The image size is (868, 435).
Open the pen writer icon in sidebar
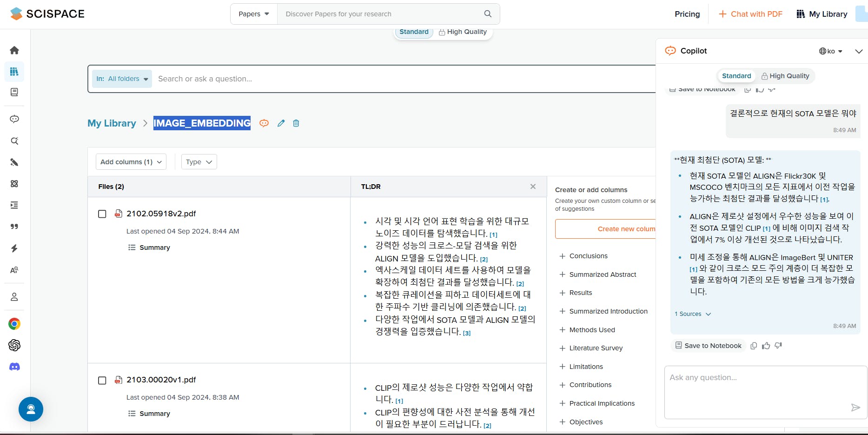pyautogui.click(x=14, y=162)
